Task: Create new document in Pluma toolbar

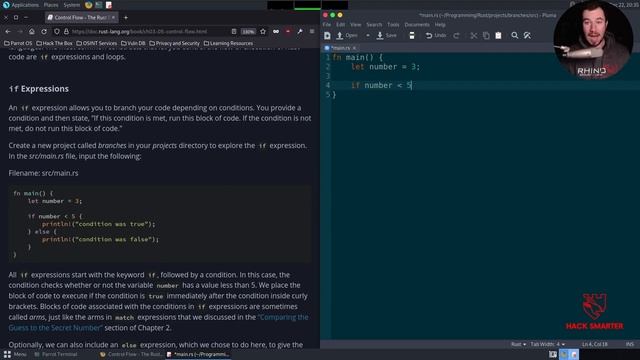Action: click(x=327, y=36)
